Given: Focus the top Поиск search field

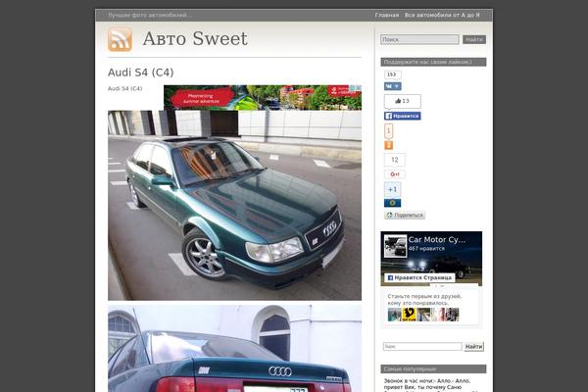Looking at the screenshot, I should coord(419,39).
